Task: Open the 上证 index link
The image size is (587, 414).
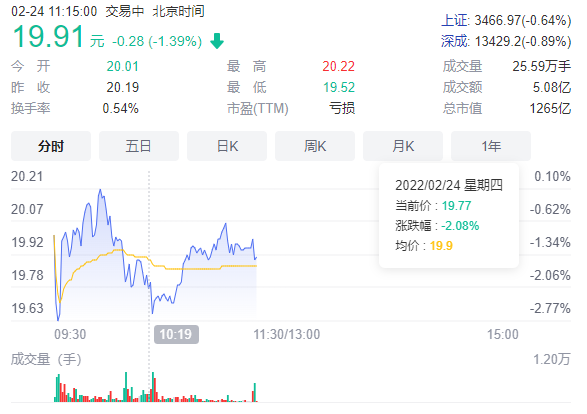Action: coord(455,20)
